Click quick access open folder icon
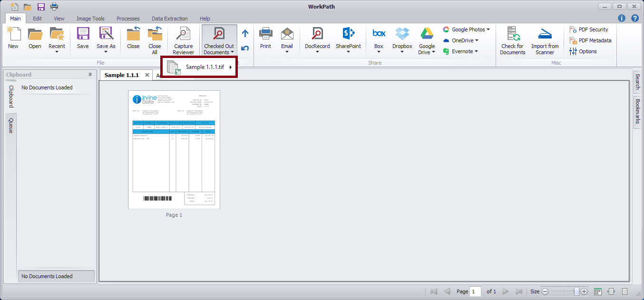Viewport: 644px width, 300px height. tap(28, 7)
